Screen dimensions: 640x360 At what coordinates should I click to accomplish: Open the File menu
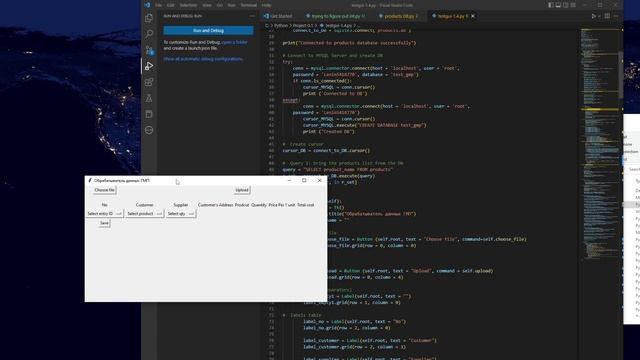[x=158, y=5]
